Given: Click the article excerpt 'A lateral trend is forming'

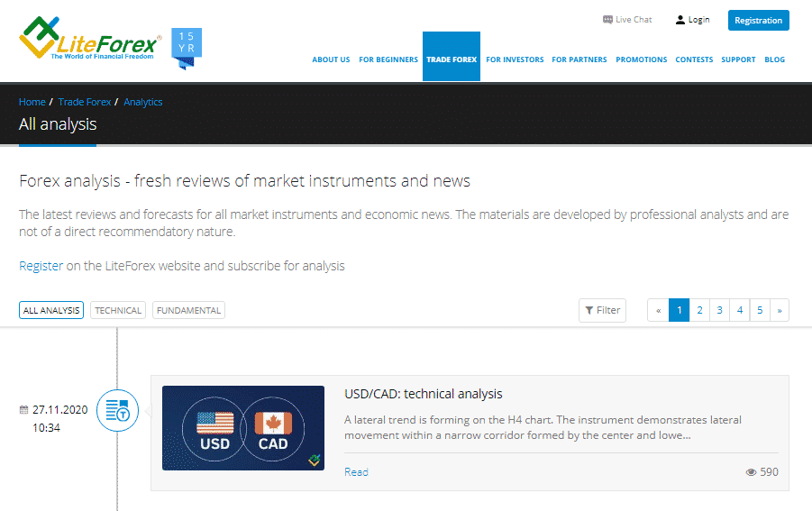Looking at the screenshot, I should [x=543, y=428].
